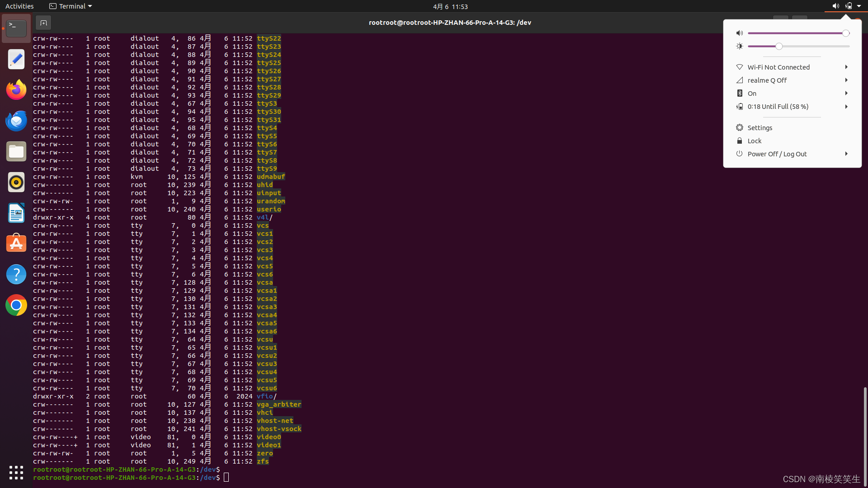The image size is (868, 488).
Task: Open Ubuntu Software store icon
Action: 16,244
